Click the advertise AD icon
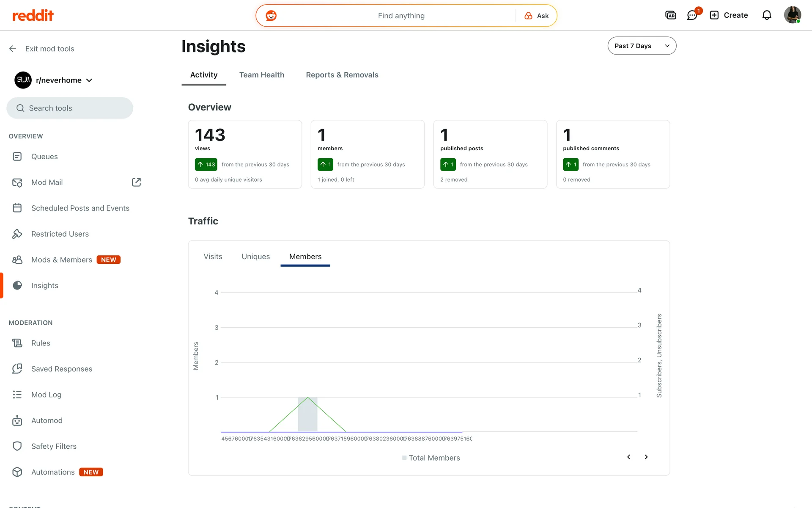The width and height of the screenshot is (812, 508). coord(670,16)
